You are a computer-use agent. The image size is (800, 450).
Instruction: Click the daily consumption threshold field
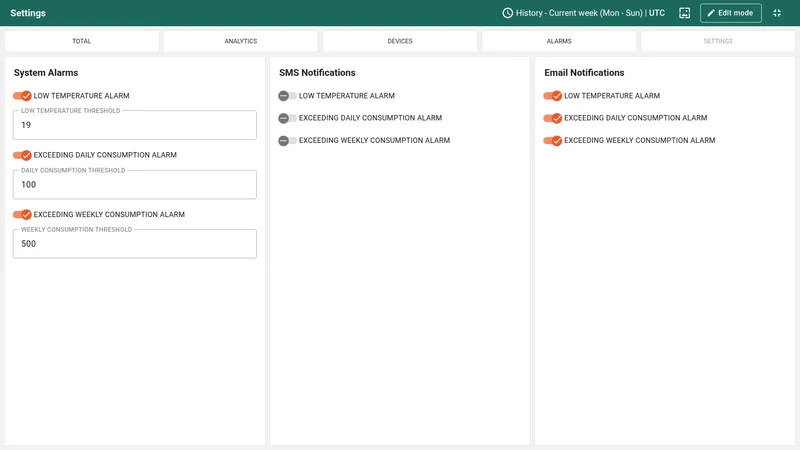coord(135,185)
